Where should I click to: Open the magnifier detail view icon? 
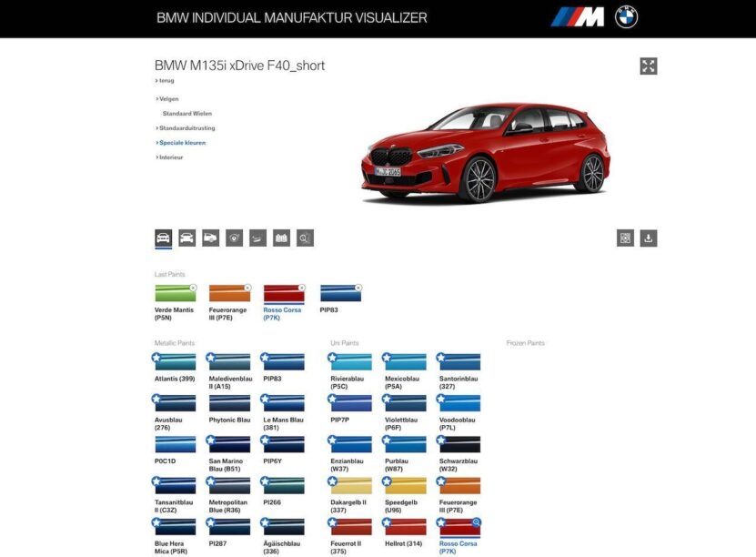click(x=305, y=238)
